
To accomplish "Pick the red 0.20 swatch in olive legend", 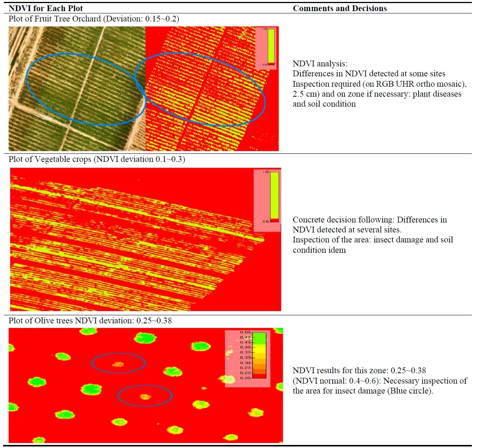I will [260, 377].
